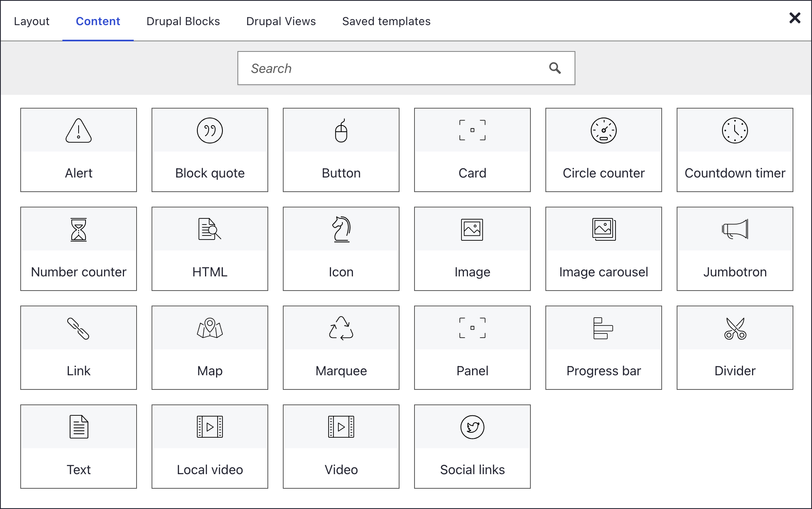This screenshot has width=812, height=509.
Task: Click into the Search input field
Action: pos(406,68)
